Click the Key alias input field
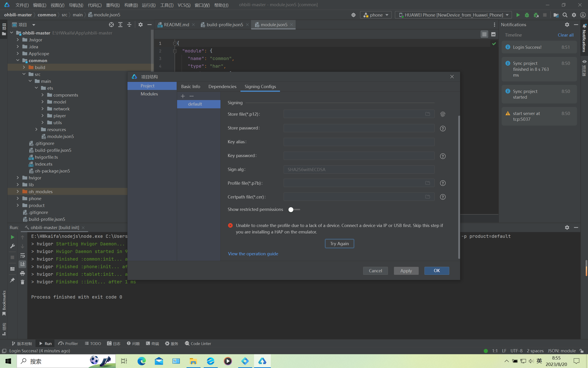Viewport: 588px width, 368px height. coord(359,142)
